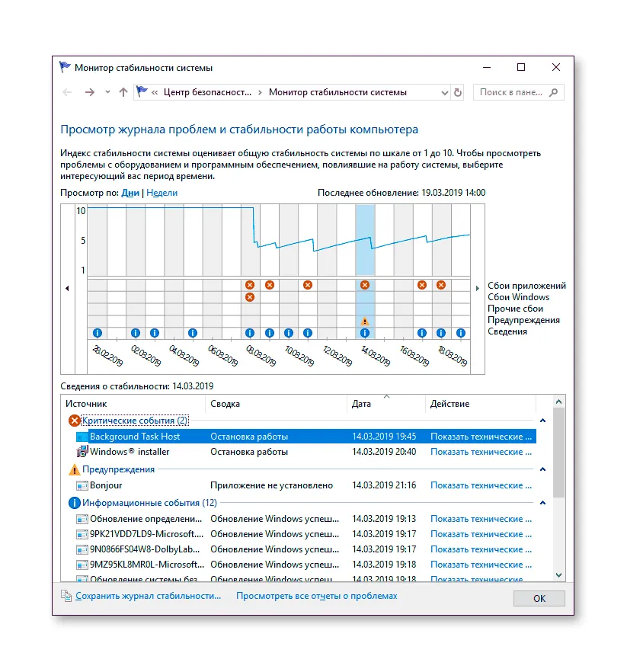Collapse the Критические события group
The image size is (627, 672).
pyautogui.click(x=542, y=421)
